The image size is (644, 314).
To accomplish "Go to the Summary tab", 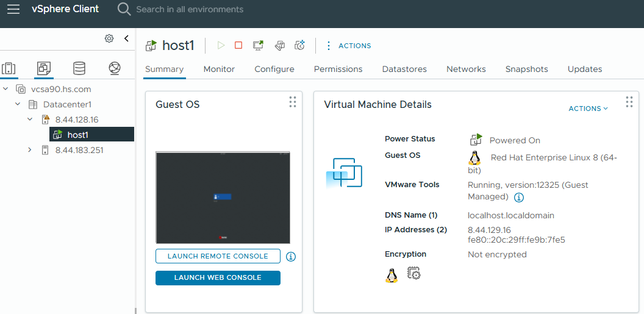I will coord(164,69).
